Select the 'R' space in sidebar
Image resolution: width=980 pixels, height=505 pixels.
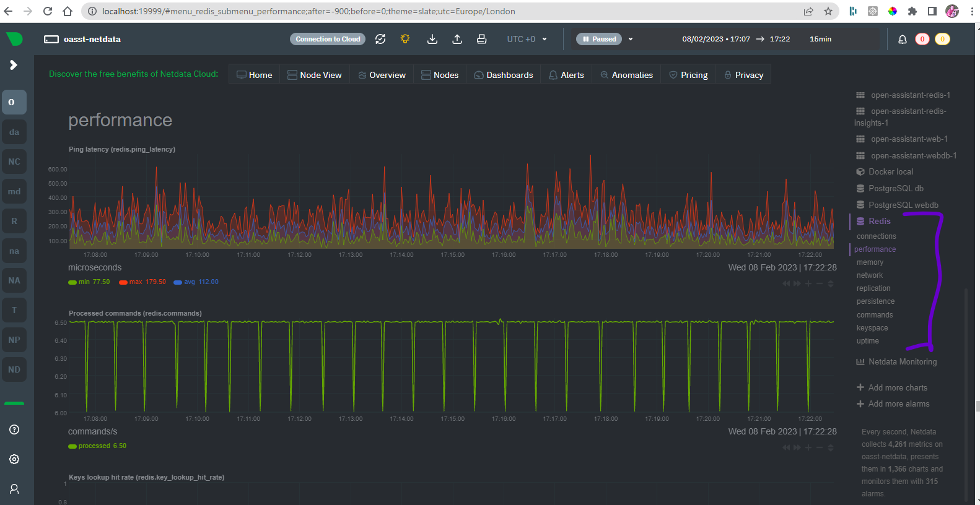14,221
